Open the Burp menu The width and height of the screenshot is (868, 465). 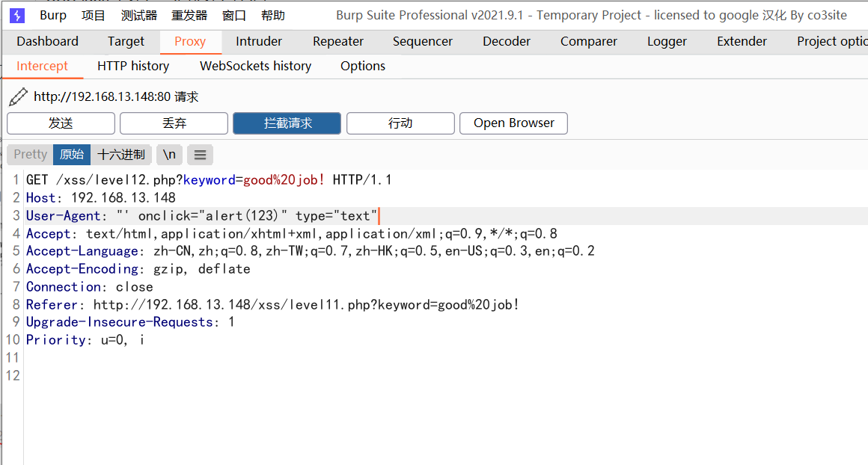click(x=53, y=16)
